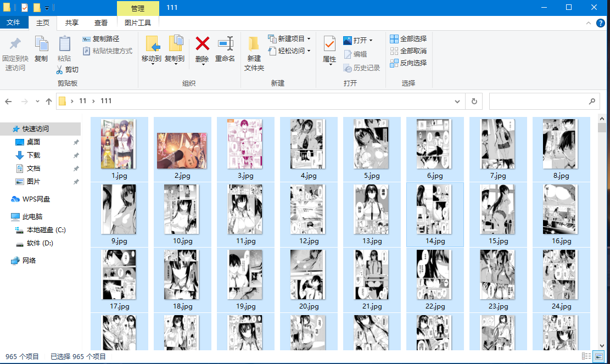
Task: Switch to large thumbnails view in status bar
Action: click(x=598, y=357)
